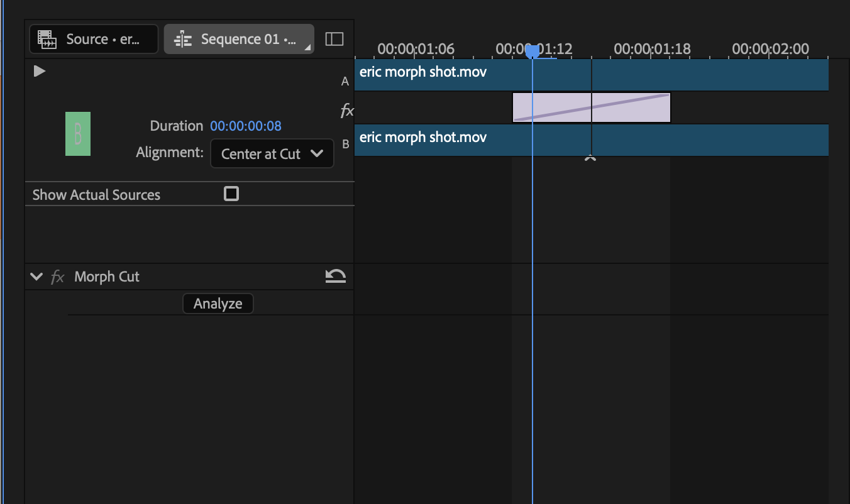Select the purple Morph Cut transition bar
This screenshot has width=850, height=504.
click(591, 107)
